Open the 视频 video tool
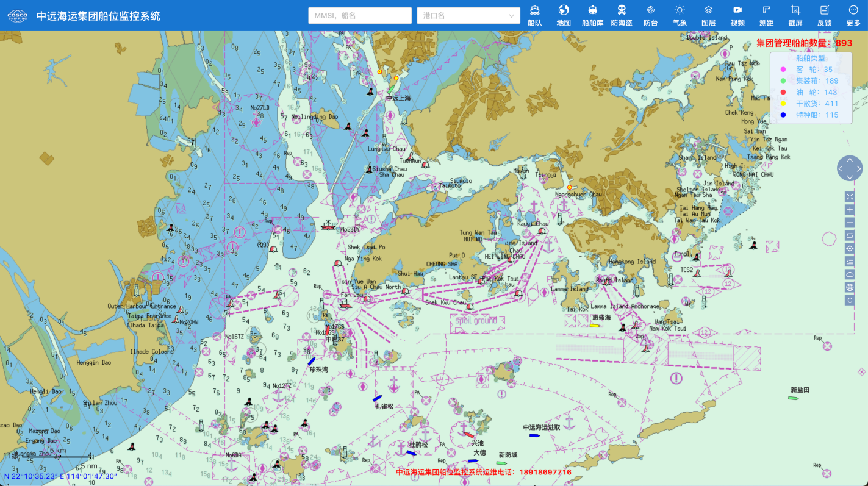 (737, 15)
